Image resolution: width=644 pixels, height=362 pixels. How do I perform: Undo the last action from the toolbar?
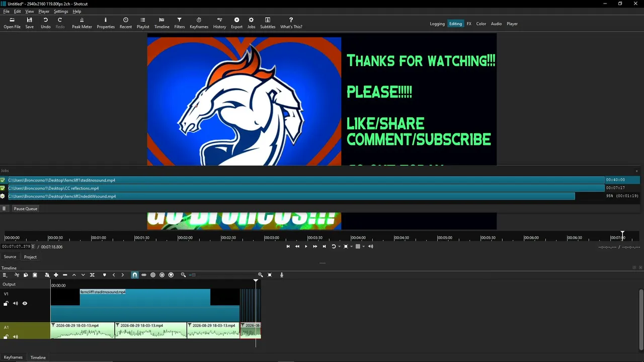point(45,23)
